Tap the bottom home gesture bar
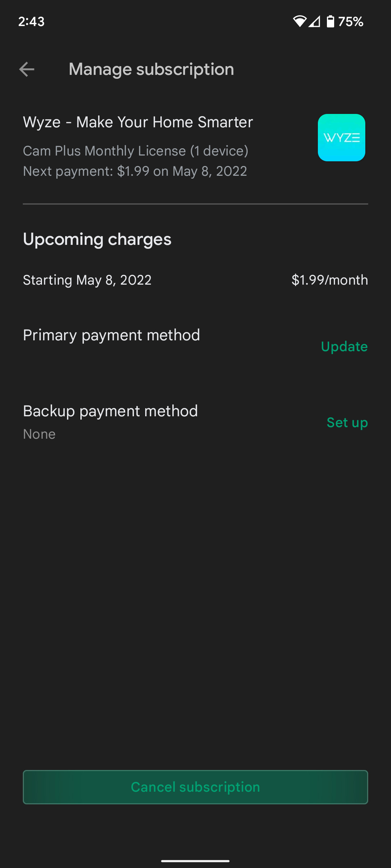 pyautogui.click(x=195, y=861)
